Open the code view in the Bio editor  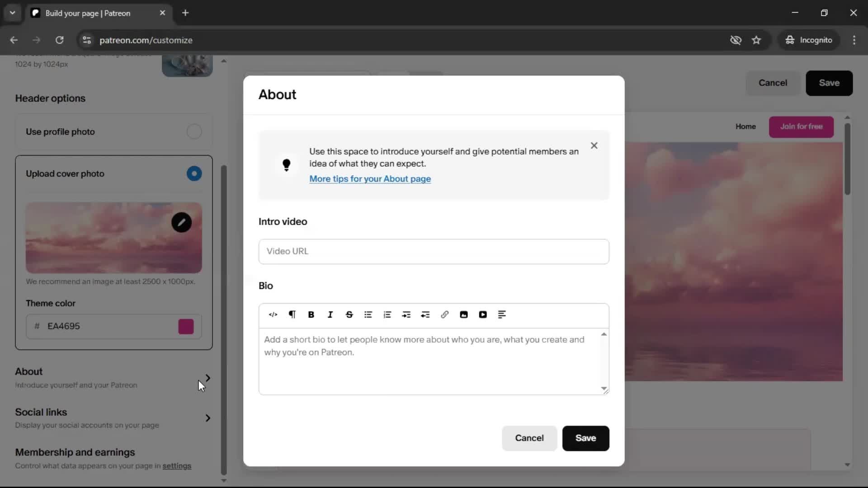click(273, 314)
